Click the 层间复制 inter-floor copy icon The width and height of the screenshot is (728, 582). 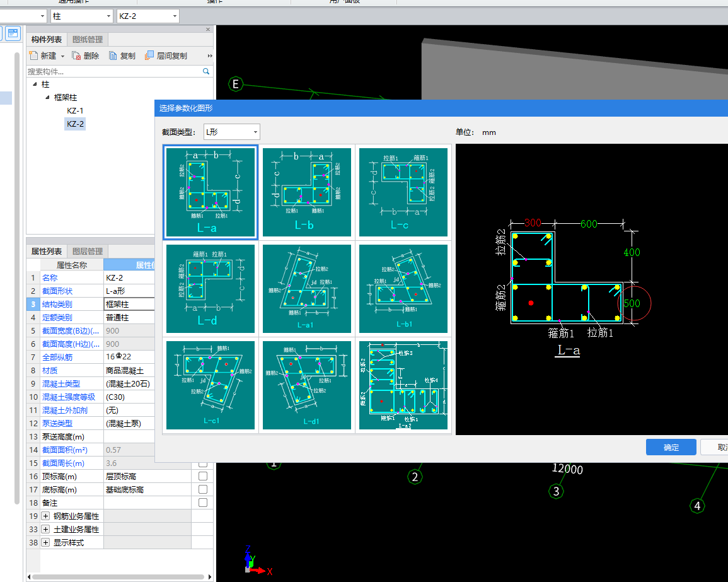(x=149, y=55)
